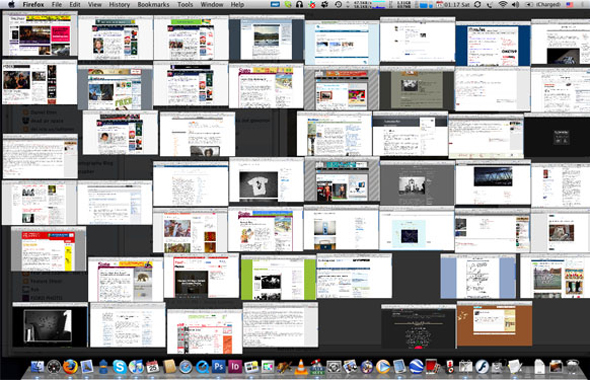
Task: Open the Edit menu
Action: (75, 5)
